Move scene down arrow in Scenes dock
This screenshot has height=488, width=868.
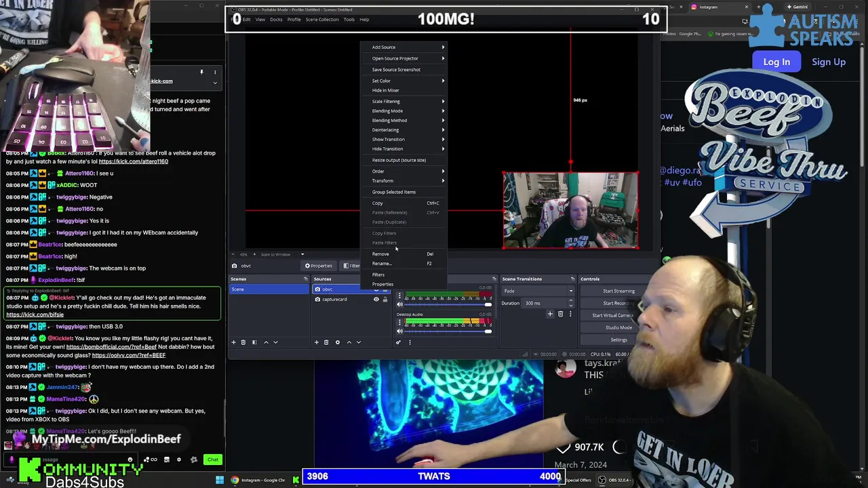pos(275,342)
